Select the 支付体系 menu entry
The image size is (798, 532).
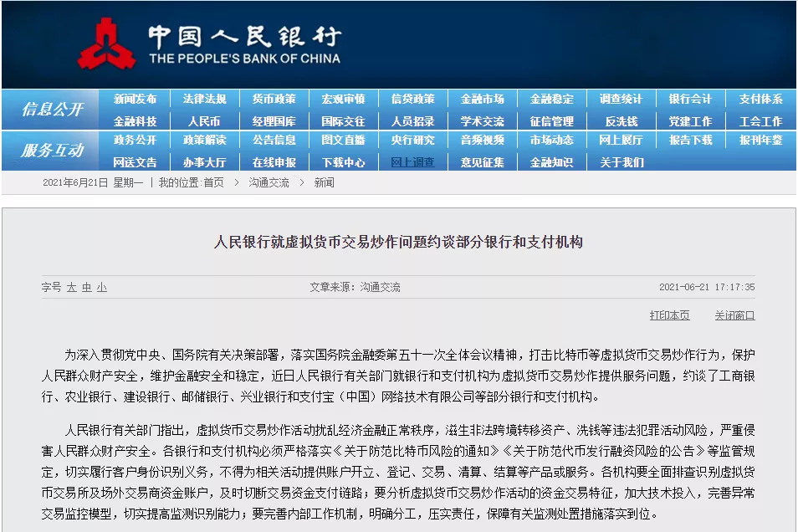coord(760,99)
